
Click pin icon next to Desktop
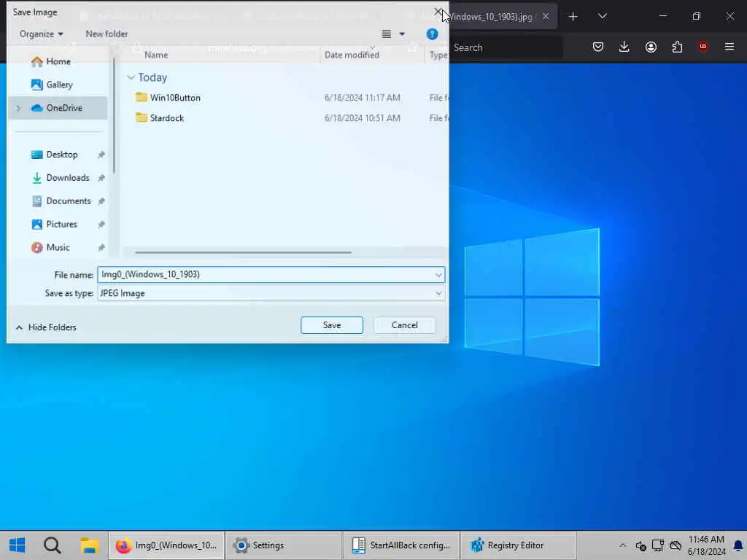(101, 155)
